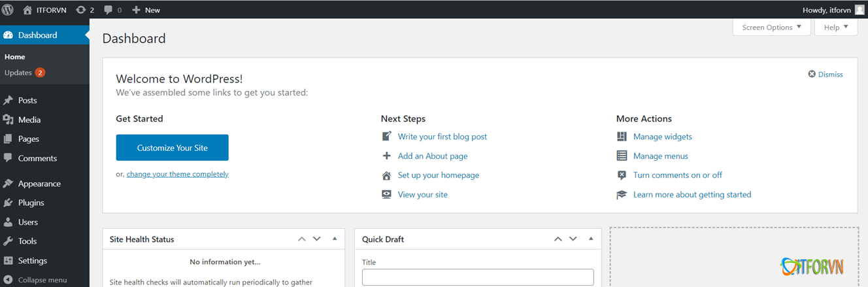The height and width of the screenshot is (287, 868).
Task: Click the Learn more graduation cap icon
Action: [x=622, y=195]
